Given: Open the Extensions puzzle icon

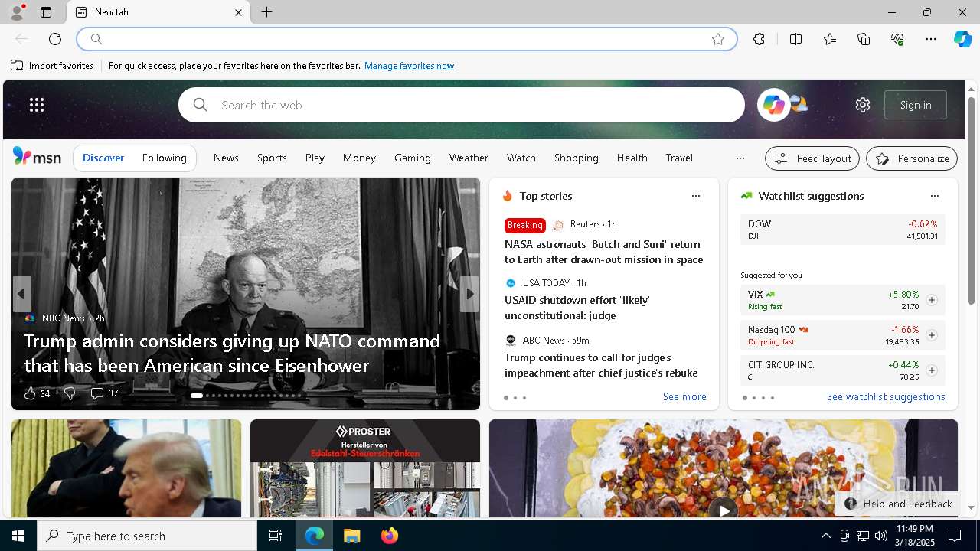Looking at the screenshot, I should tap(759, 39).
